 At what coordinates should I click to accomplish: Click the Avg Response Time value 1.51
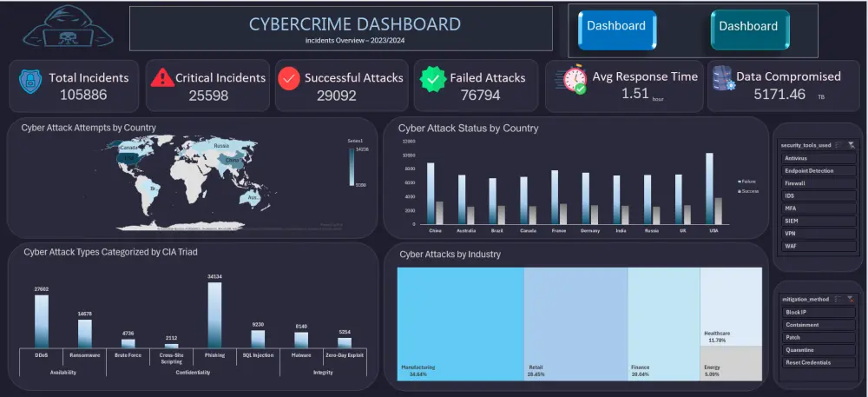click(x=635, y=94)
